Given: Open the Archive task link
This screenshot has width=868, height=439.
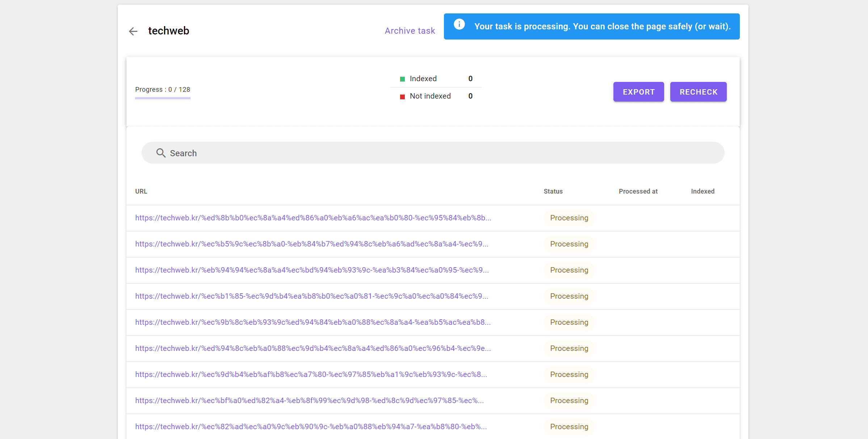Looking at the screenshot, I should pyautogui.click(x=410, y=31).
